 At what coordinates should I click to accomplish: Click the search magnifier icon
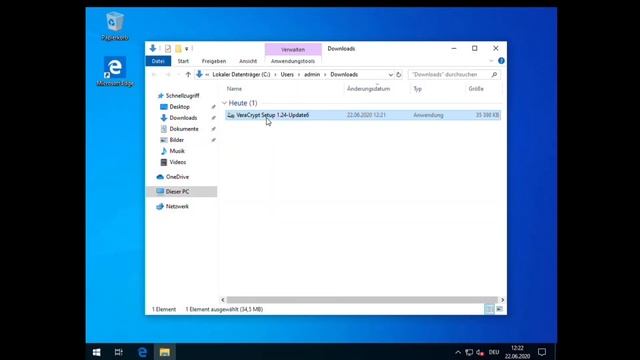point(494,75)
